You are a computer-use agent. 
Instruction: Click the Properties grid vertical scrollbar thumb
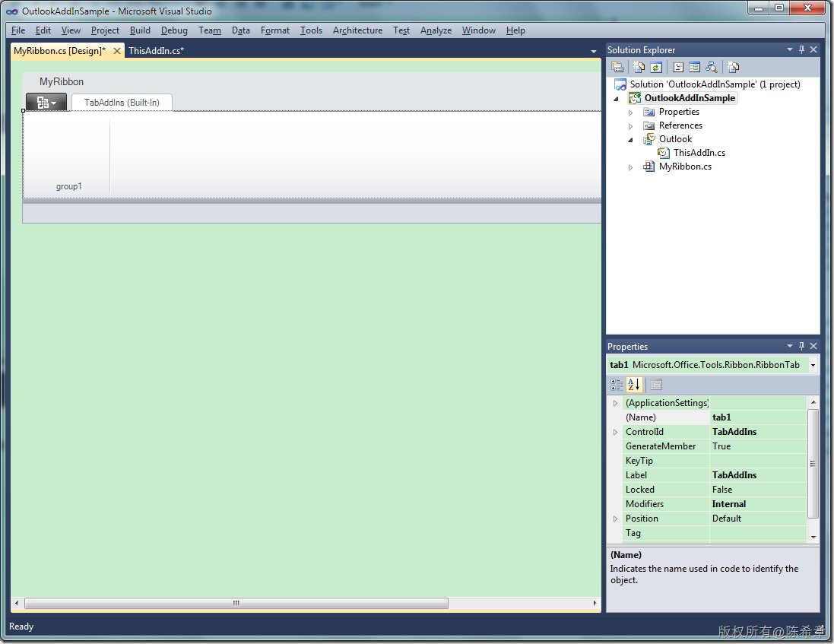coord(813,463)
